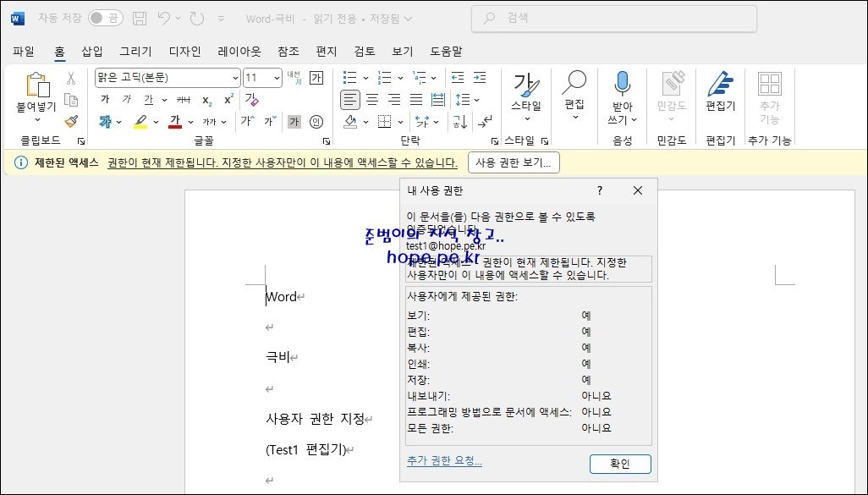868x495 pixels.
Task: Click the redo arrow in title bar
Action: point(197,19)
